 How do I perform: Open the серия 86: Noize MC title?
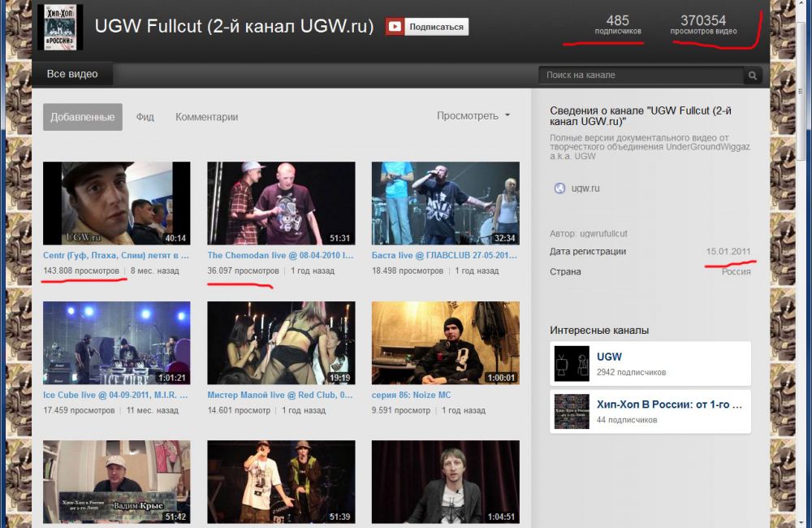pyautogui.click(x=411, y=395)
